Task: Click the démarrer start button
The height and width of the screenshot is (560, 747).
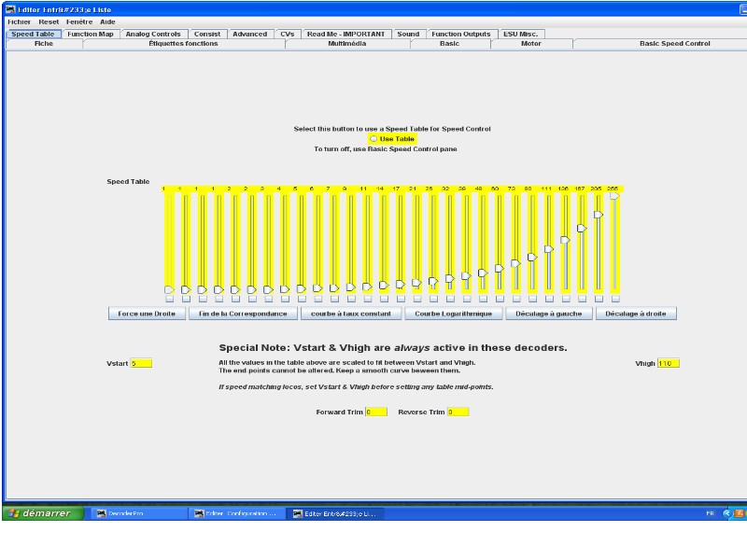Action: (42, 513)
